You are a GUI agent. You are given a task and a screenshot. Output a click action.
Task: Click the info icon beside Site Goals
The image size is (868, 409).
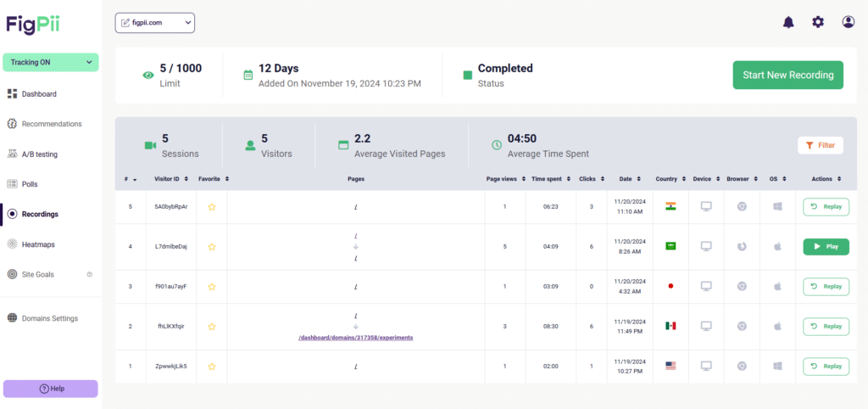coord(90,274)
